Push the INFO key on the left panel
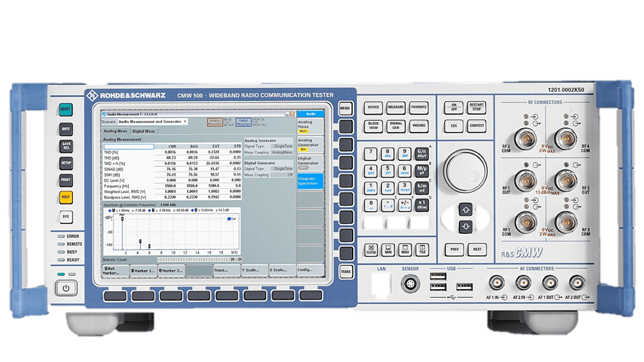The height and width of the screenshot is (362, 644). coord(66,129)
